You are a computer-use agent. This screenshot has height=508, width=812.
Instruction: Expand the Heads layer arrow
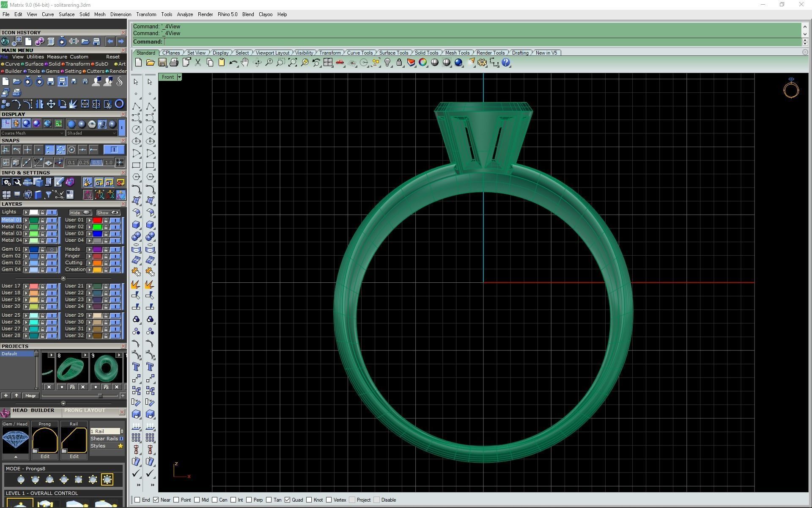(89, 249)
